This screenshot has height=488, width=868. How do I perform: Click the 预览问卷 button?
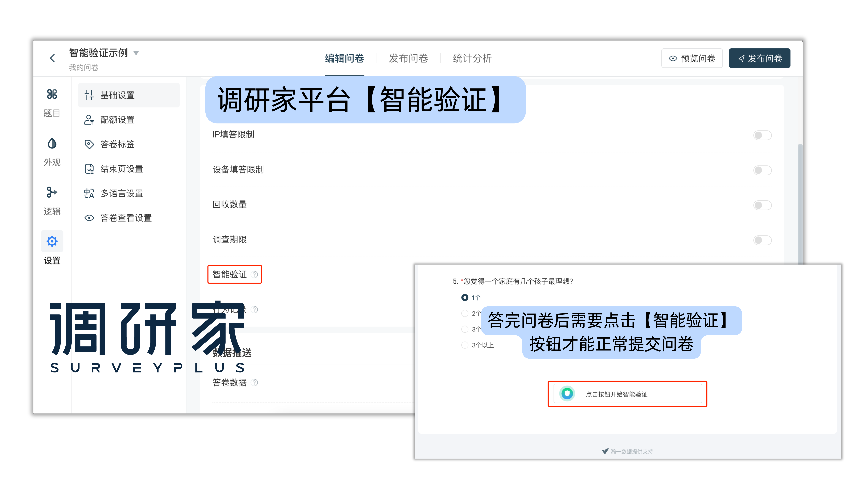pos(692,58)
